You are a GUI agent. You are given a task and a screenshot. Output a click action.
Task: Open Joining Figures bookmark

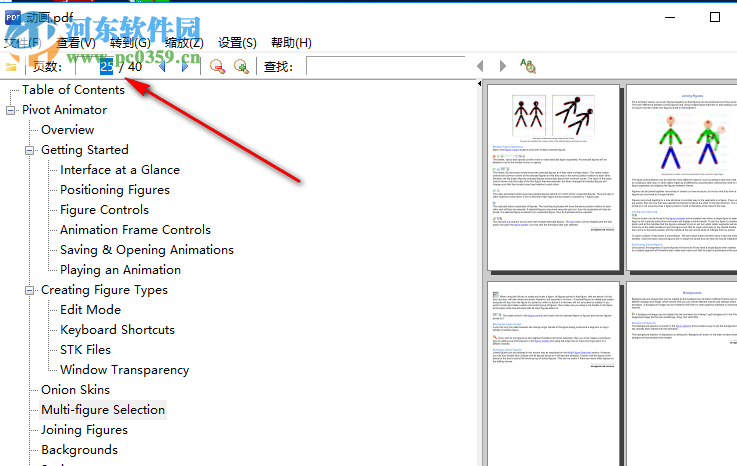pos(84,430)
